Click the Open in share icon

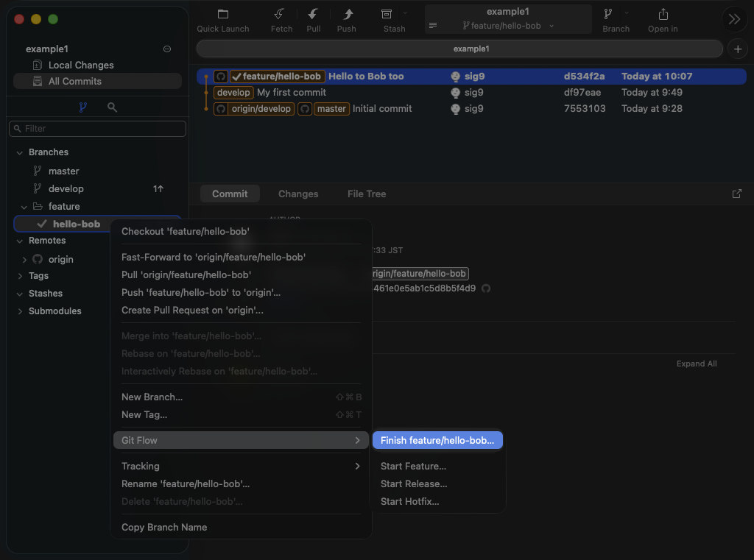pyautogui.click(x=663, y=15)
